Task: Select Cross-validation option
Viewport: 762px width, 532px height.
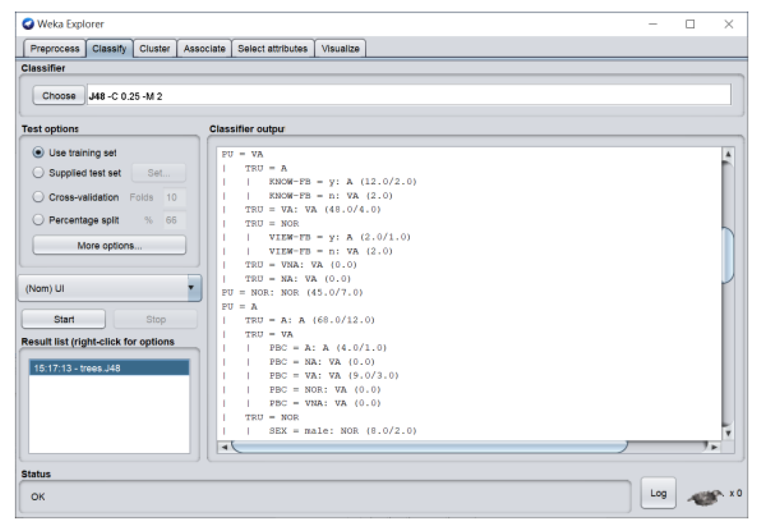Action: pos(76,197)
